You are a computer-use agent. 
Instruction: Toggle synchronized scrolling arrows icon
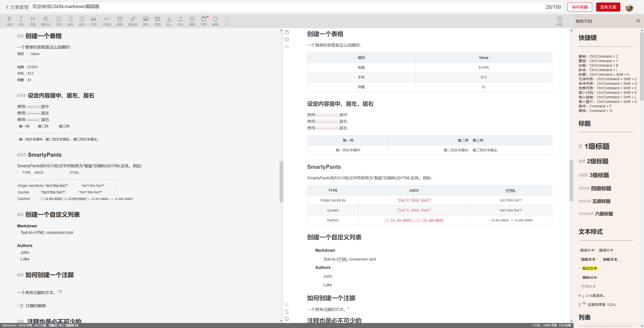[x=287, y=311]
